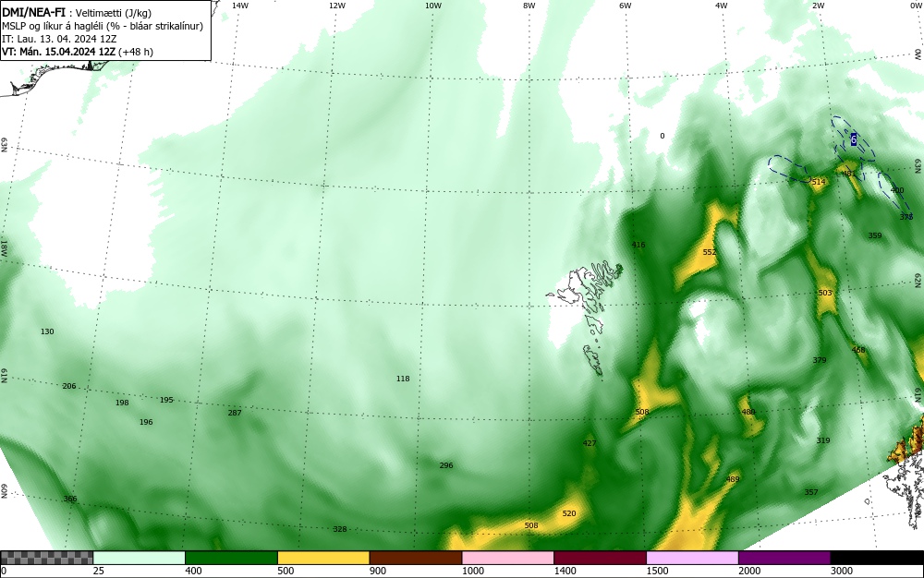
Task: Click the '1000' color scale label
Action: point(472,571)
